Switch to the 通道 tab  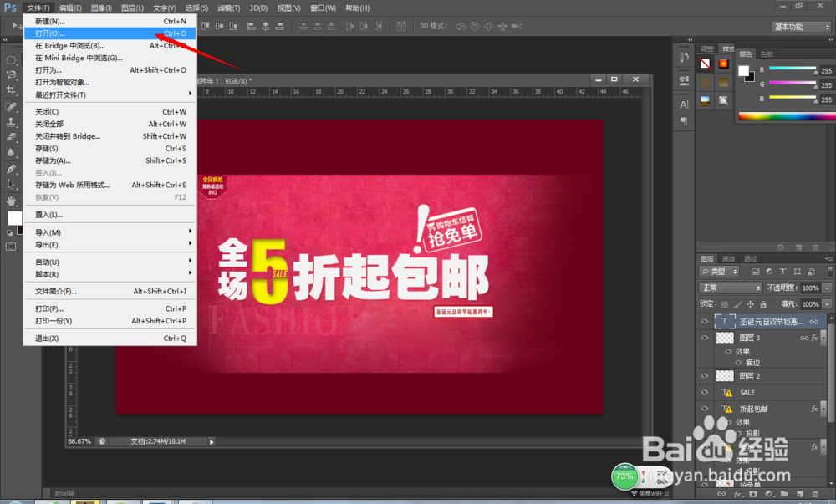coord(728,259)
